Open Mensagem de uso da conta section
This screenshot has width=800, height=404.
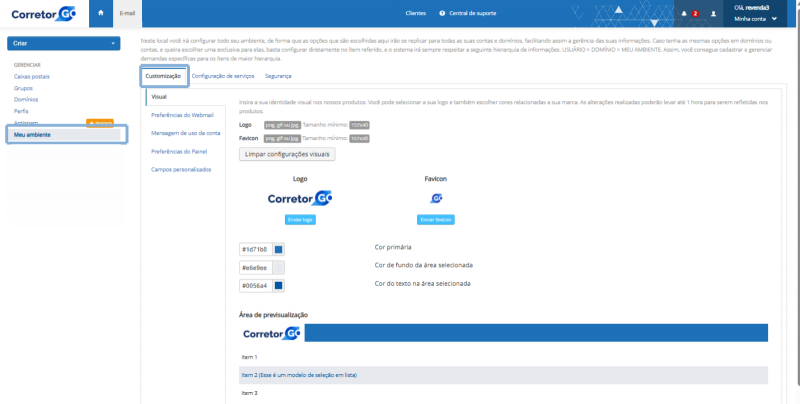click(x=186, y=133)
